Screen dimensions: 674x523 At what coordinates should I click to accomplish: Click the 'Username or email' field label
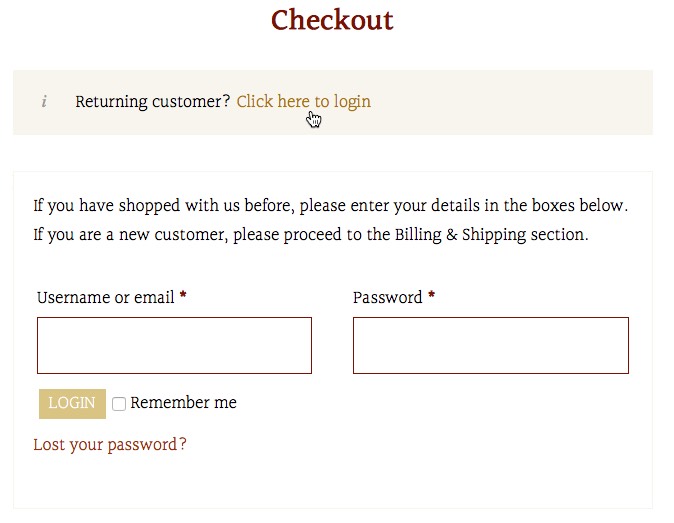tap(106, 297)
